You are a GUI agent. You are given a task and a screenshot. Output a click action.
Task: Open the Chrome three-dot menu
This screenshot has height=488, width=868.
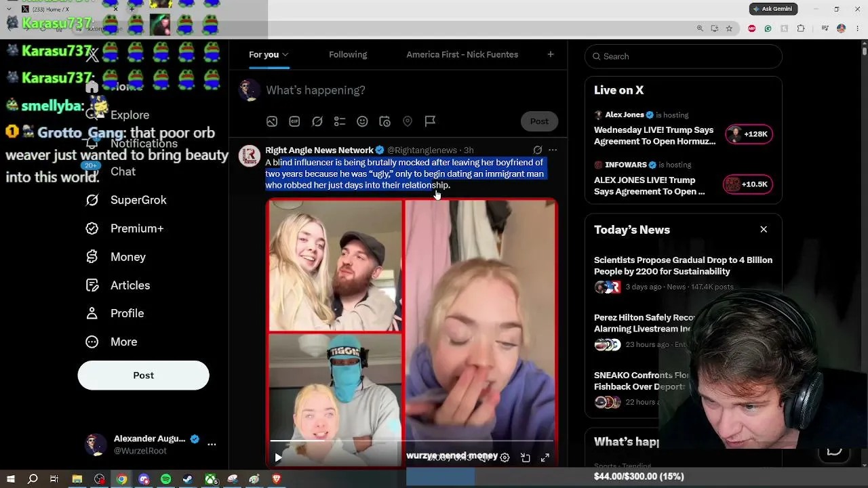[x=857, y=28]
